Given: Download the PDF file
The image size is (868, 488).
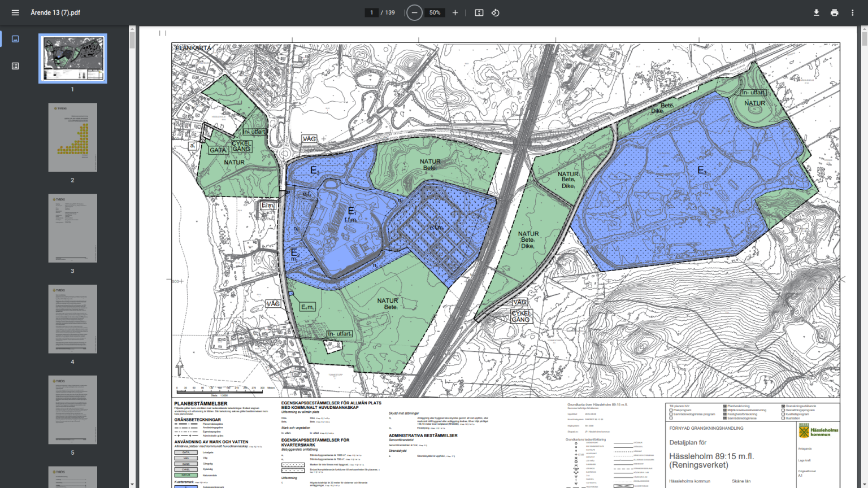Looking at the screenshot, I should pos(816,12).
